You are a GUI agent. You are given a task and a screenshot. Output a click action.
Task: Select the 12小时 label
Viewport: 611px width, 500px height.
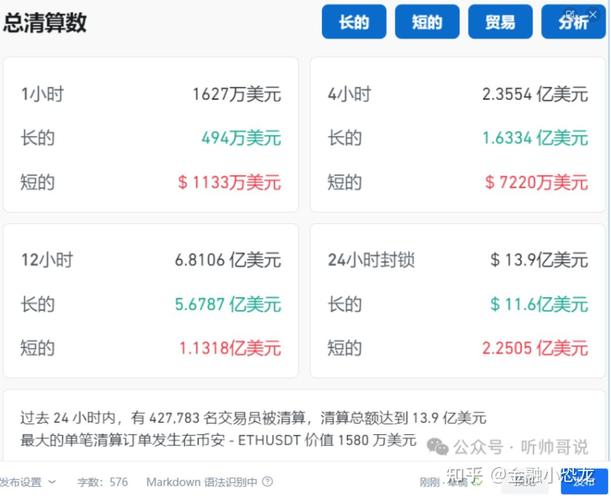[47, 260]
